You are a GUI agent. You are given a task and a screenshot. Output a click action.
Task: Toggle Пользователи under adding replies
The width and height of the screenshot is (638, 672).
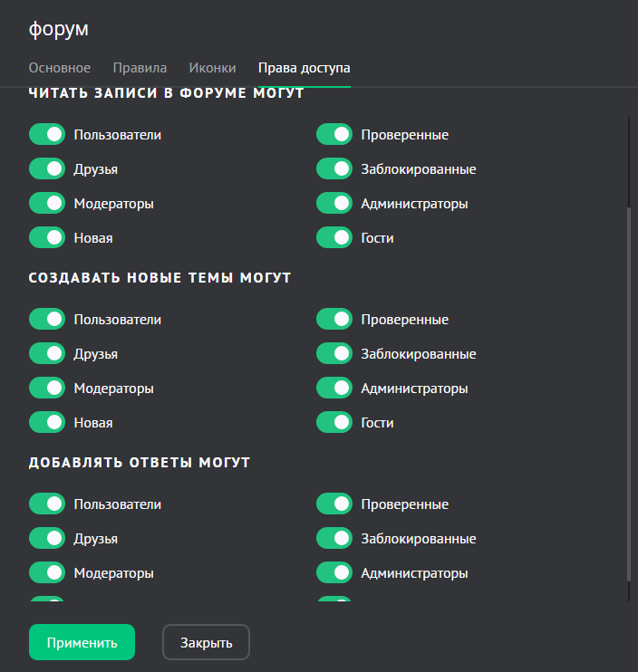(x=47, y=504)
